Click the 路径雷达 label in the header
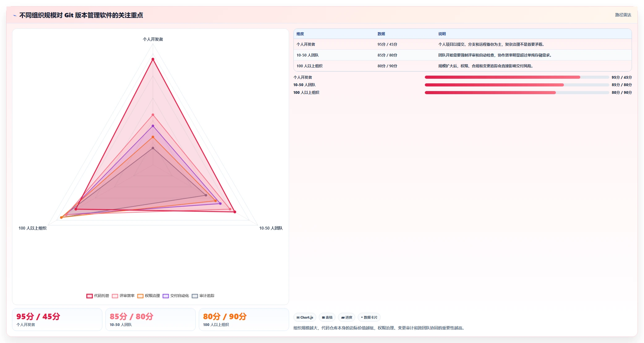The image size is (644, 343). point(623,15)
